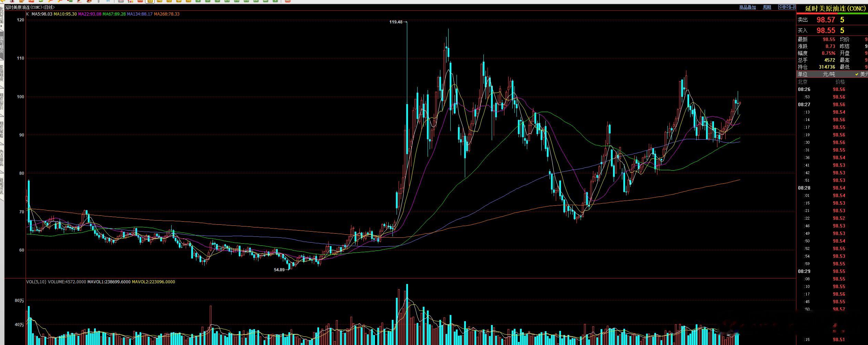
Task: Click the 54.89 low price marker
Action: [279, 270]
